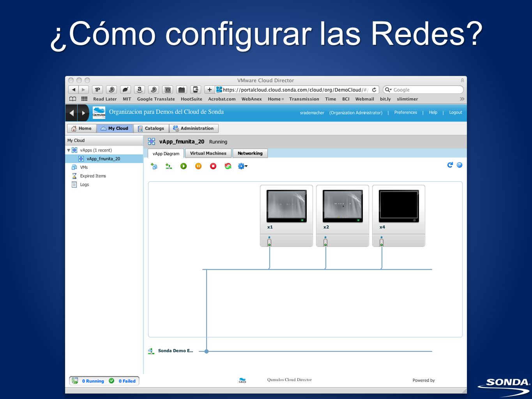Open the gear actions dropdown
The height and width of the screenshot is (399, 532).
coord(242,166)
